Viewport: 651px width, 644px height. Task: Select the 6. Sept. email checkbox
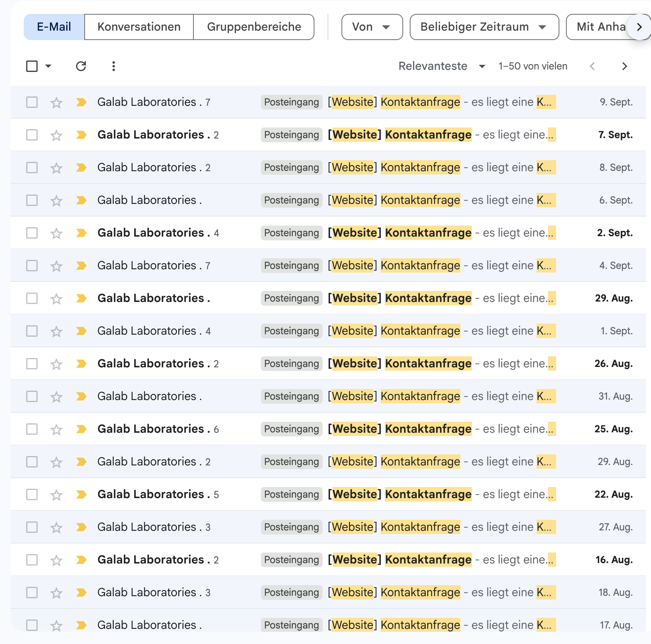click(x=32, y=200)
